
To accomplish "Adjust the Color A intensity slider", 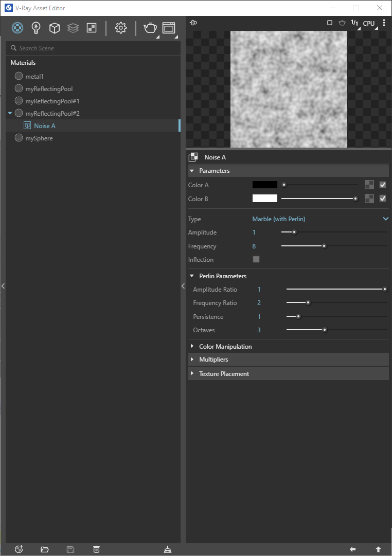I will pyautogui.click(x=319, y=185).
